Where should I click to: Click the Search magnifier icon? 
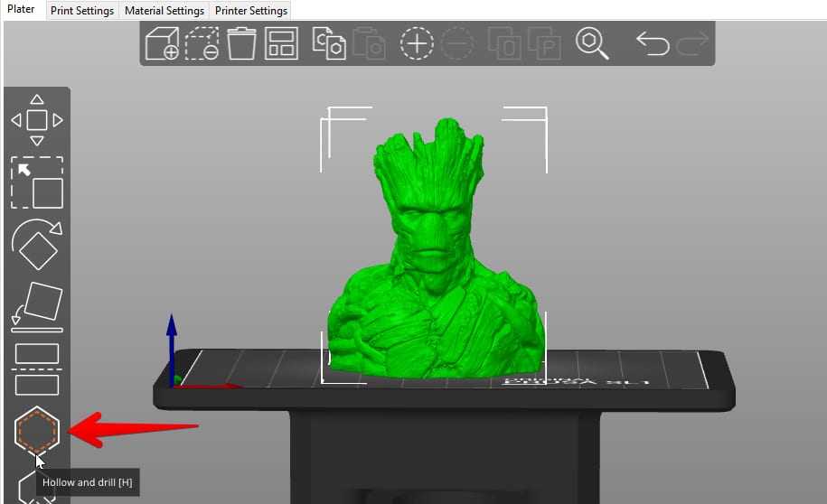[592, 43]
